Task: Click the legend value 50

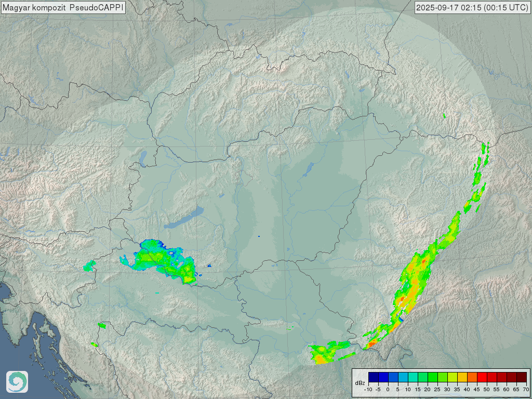Action: [x=486, y=390]
